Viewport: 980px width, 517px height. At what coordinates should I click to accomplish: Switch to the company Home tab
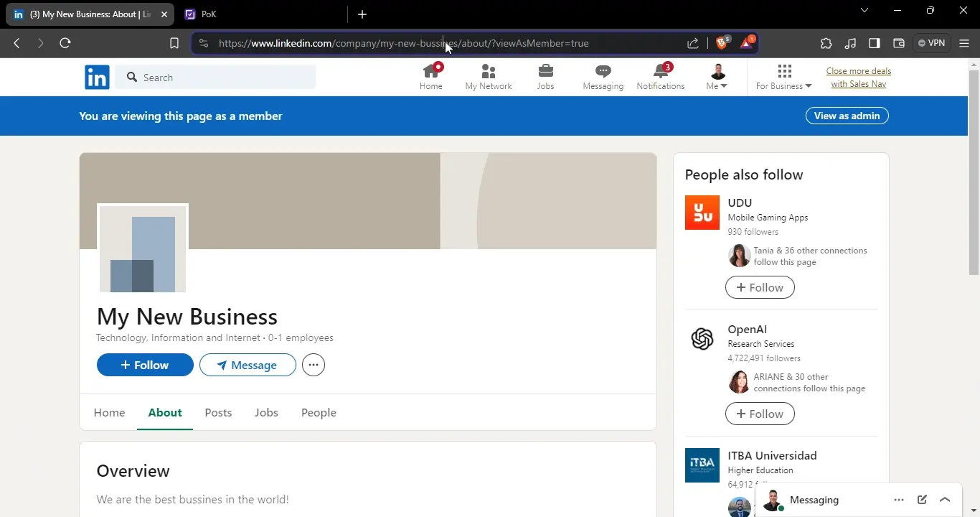point(109,412)
